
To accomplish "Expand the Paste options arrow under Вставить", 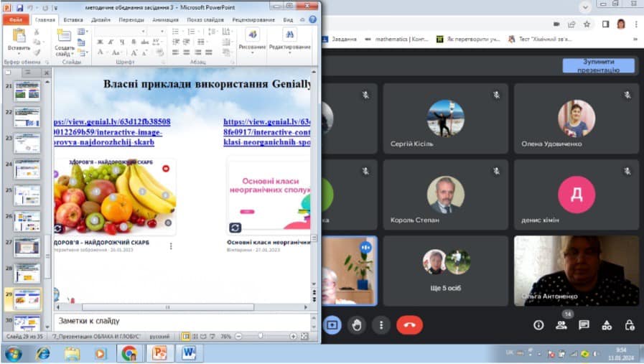I will (19, 53).
